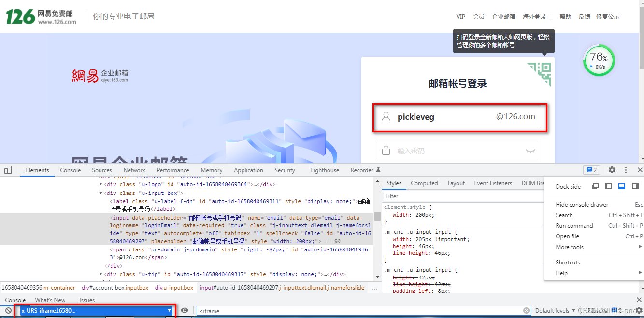Click breadcrumb div#account-box.inputbox
Viewport: 644px width, 318px height.
coord(115,288)
